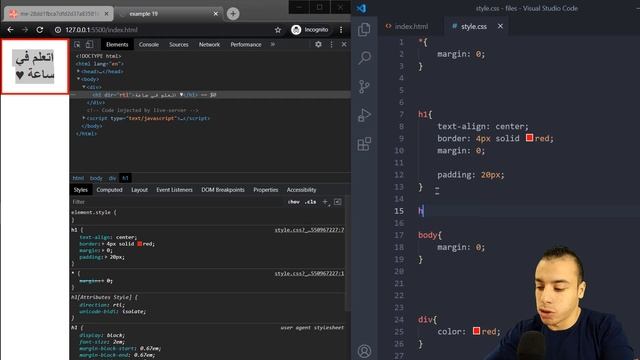Toggle the :hov element state button
The width and height of the screenshot is (640, 360).
tap(293, 202)
